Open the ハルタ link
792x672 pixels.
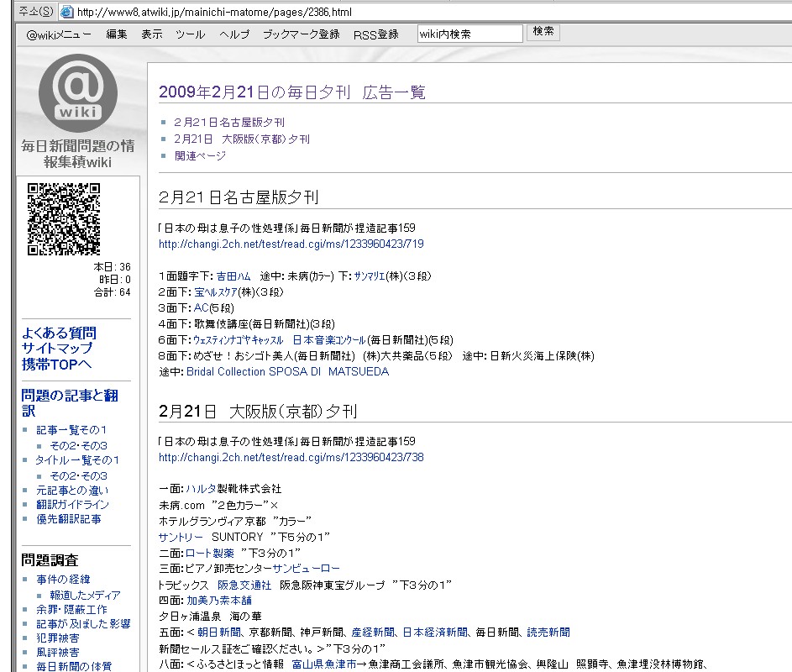[x=201, y=489]
